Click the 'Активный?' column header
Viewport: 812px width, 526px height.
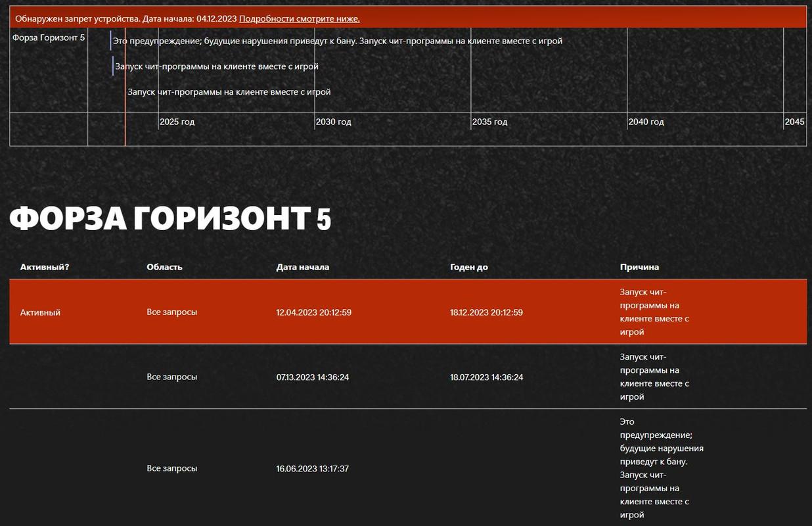[x=45, y=267]
